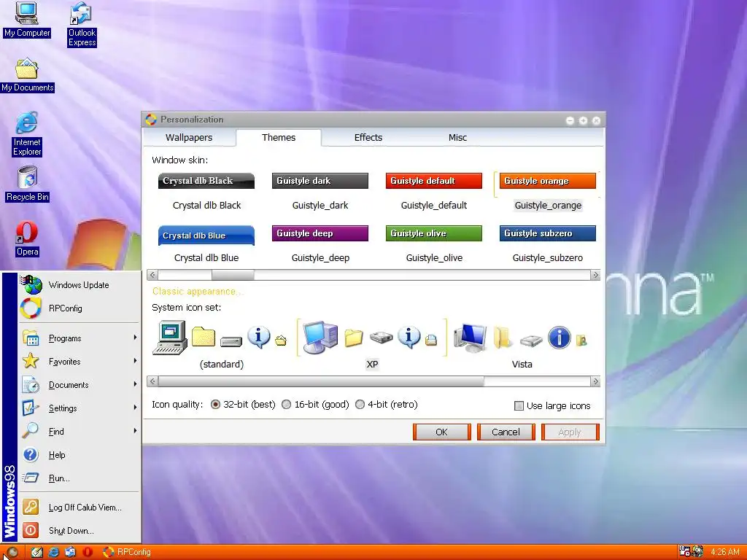Open Outlook Express desktop shortcut
The width and height of the screenshot is (747, 560).
pyautogui.click(x=82, y=25)
